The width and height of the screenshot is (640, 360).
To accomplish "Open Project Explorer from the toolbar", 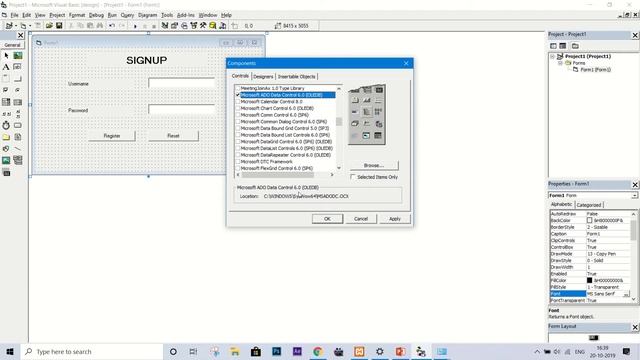I will pos(164,25).
